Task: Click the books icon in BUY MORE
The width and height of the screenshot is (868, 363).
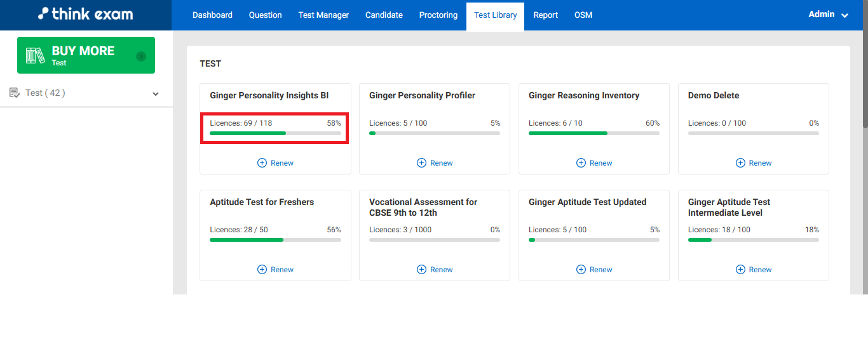Action: 35,55
